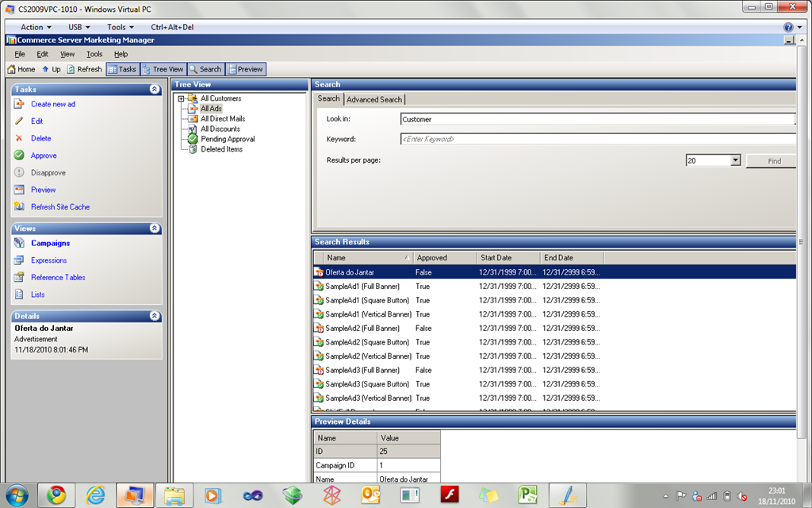The image size is (812, 508).
Task: Open the Results per page dropdown
Action: click(x=735, y=160)
